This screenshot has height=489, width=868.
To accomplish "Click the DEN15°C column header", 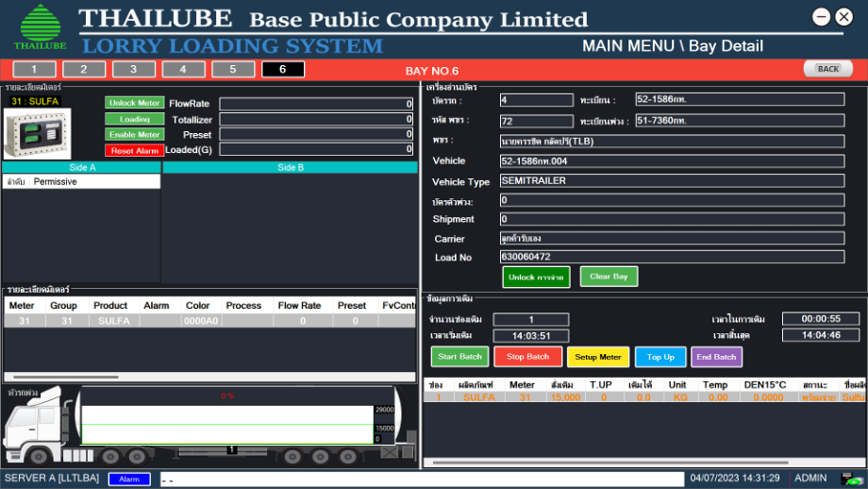I will [765, 384].
